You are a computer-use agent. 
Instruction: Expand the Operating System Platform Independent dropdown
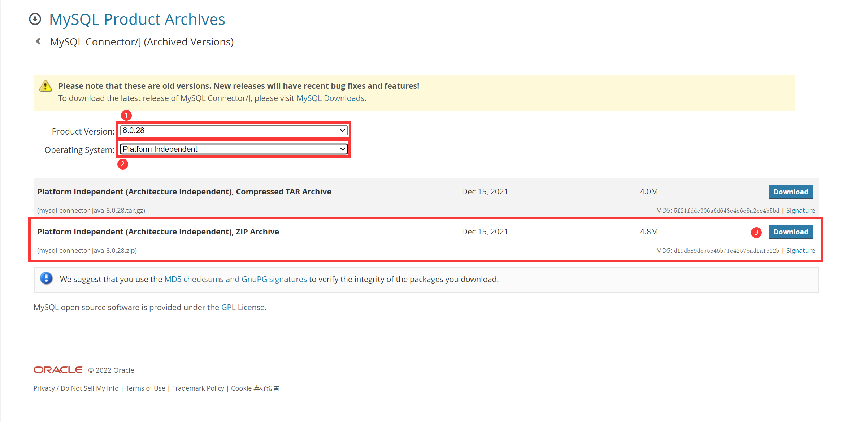[234, 149]
